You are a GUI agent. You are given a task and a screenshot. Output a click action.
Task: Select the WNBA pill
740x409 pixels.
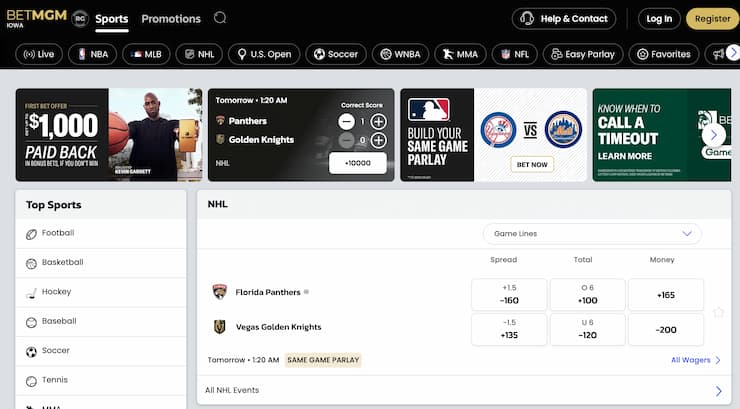click(x=401, y=54)
